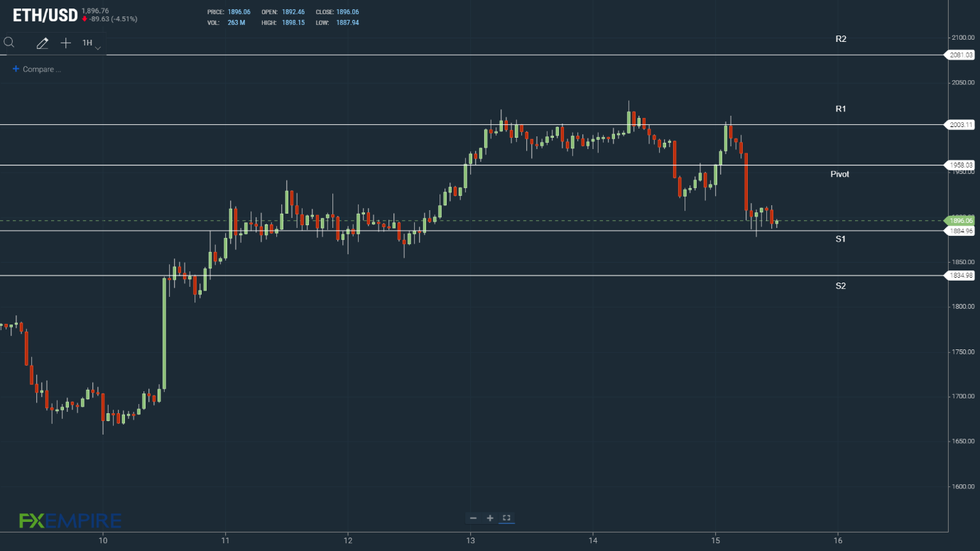The height and width of the screenshot is (551, 980).
Task: Click the S2 label
Action: coord(841,286)
